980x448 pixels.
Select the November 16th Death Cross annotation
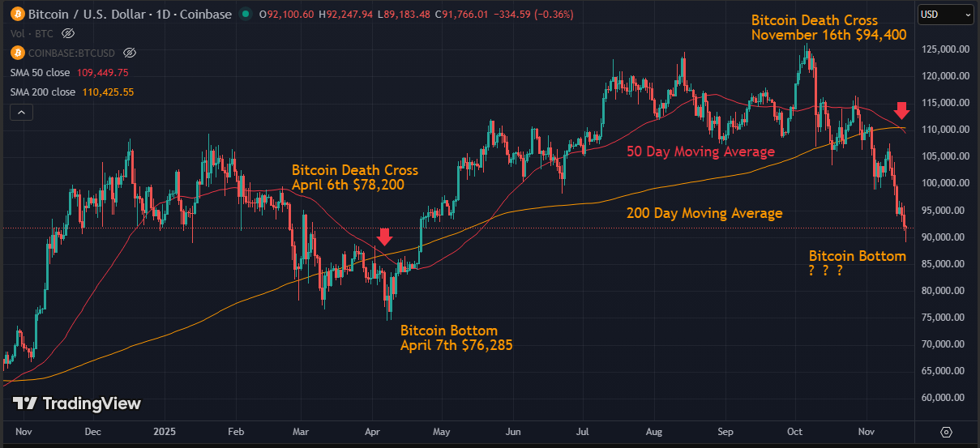click(x=828, y=28)
